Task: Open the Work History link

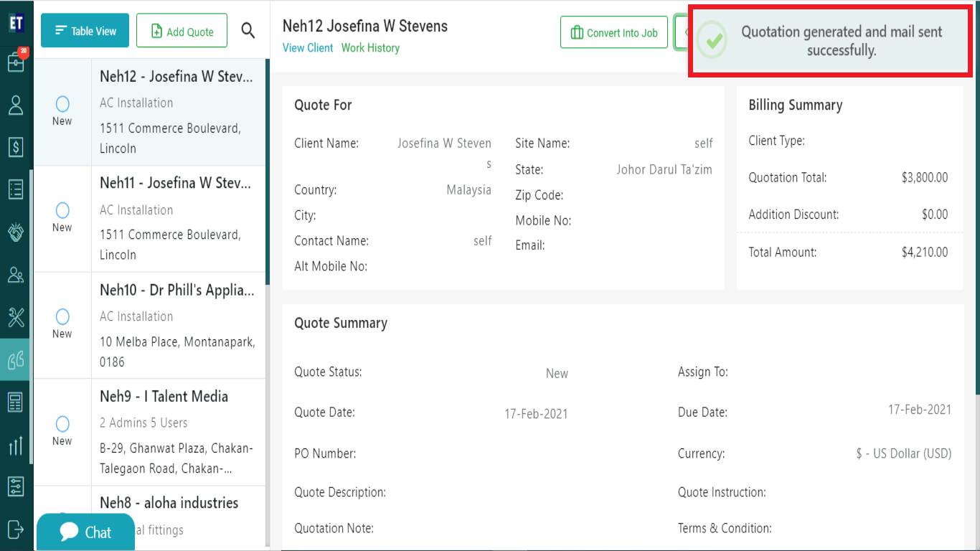Action: tap(370, 48)
